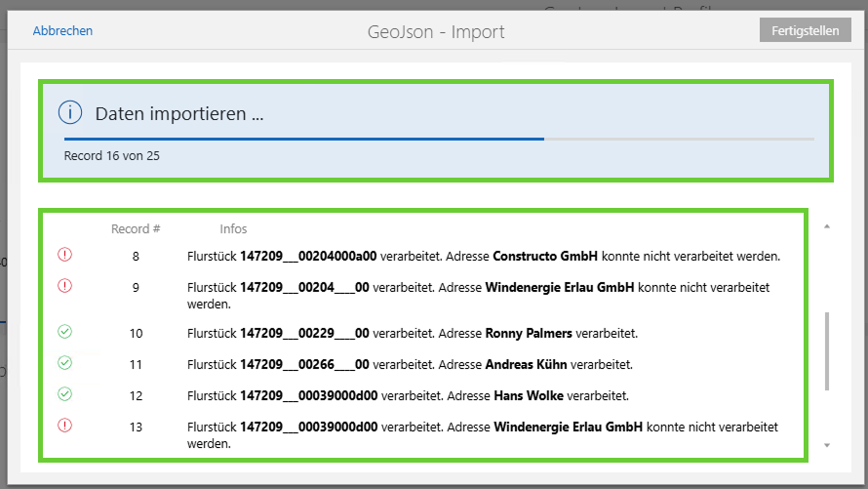Click the Fertigstellen button
This screenshot has height=489, width=868.
tap(805, 30)
